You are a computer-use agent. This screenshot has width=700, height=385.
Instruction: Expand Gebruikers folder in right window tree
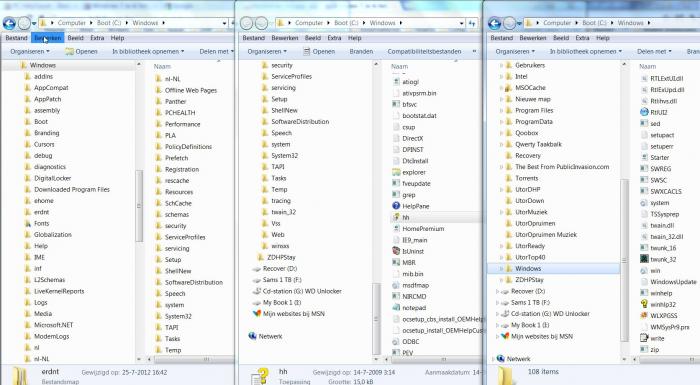pos(501,65)
